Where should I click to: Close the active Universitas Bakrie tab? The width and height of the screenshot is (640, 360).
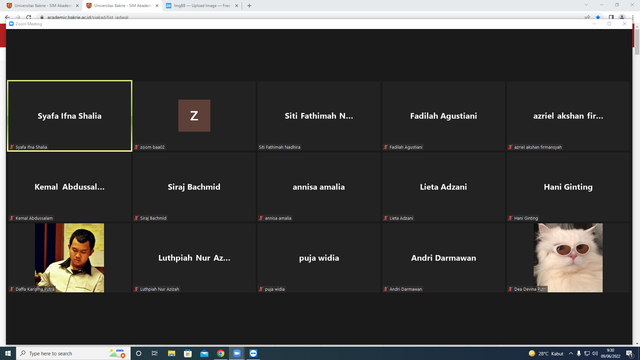[157, 6]
